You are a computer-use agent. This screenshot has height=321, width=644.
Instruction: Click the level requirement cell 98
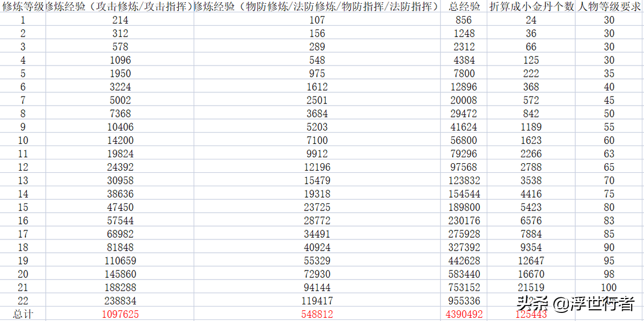(609, 274)
